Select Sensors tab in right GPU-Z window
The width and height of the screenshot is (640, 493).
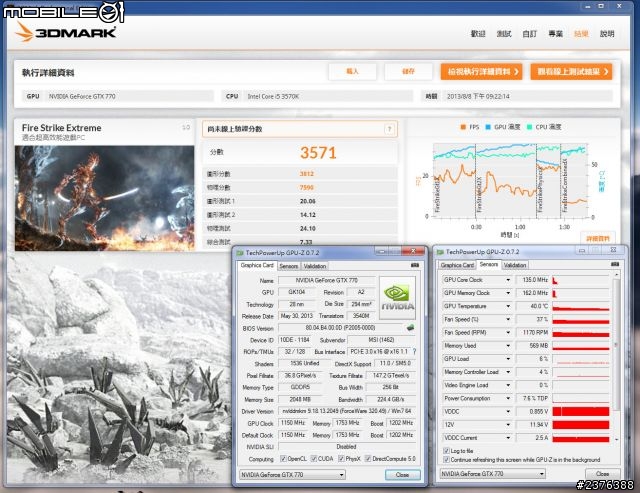click(x=489, y=264)
